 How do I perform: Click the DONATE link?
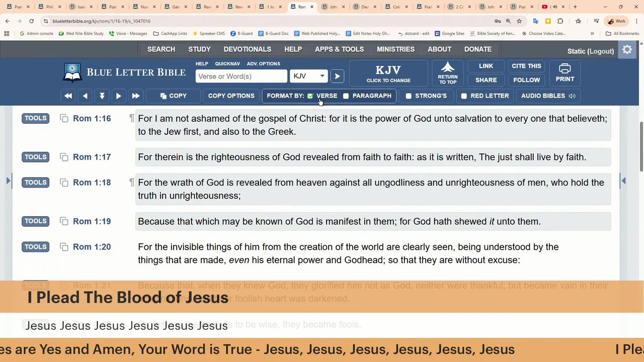(x=477, y=49)
